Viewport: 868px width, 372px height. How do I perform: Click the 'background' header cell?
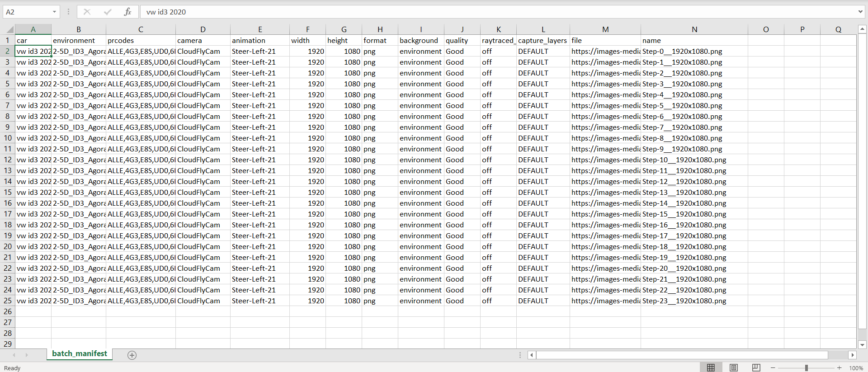click(421, 40)
